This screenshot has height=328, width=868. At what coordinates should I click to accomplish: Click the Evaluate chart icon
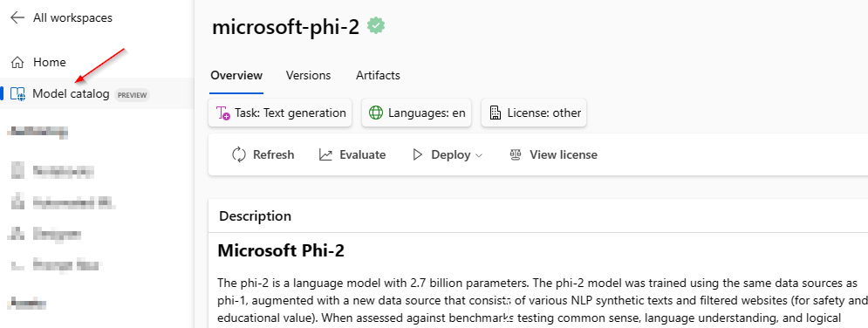[325, 155]
